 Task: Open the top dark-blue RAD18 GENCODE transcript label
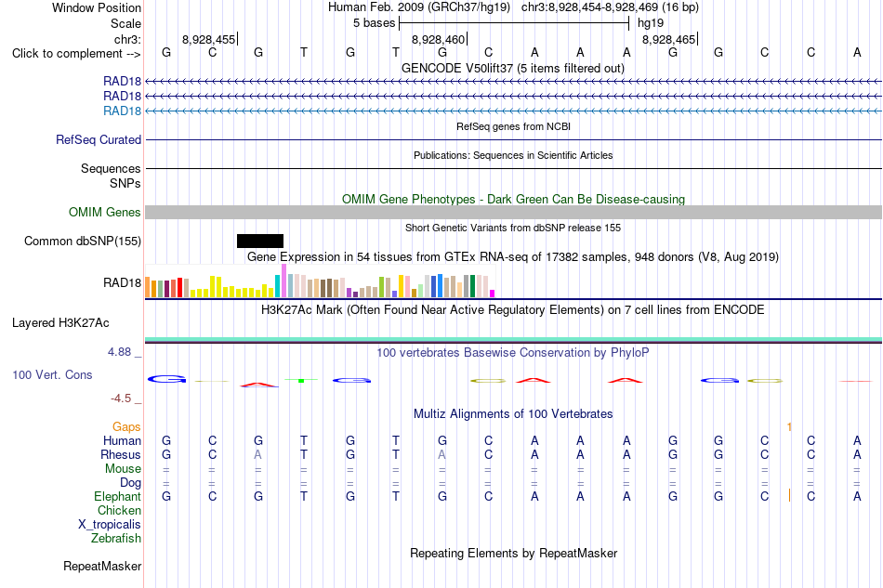122,81
